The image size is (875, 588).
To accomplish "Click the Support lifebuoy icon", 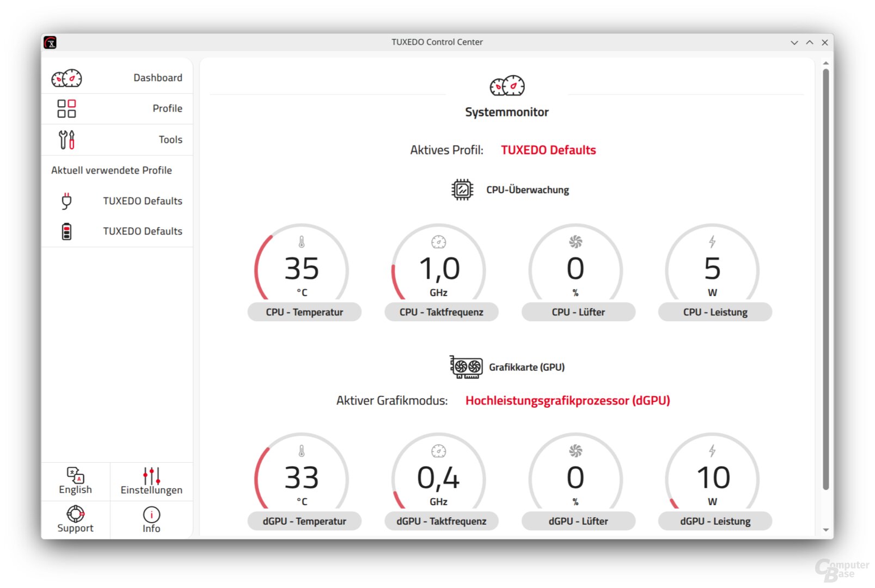I will [x=75, y=513].
